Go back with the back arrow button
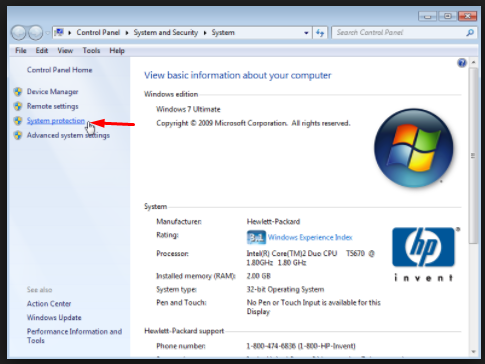The height and width of the screenshot is (364, 485). point(19,32)
